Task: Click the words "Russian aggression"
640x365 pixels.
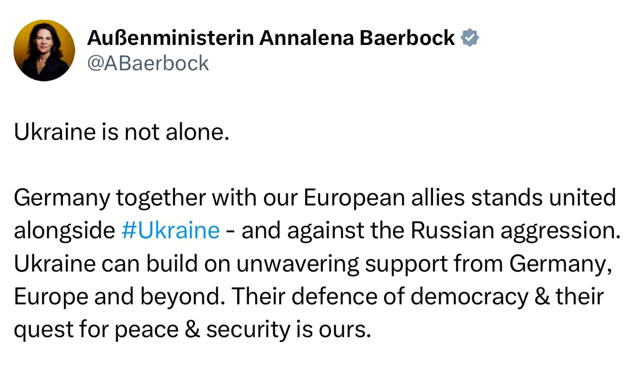Action: click(516, 231)
